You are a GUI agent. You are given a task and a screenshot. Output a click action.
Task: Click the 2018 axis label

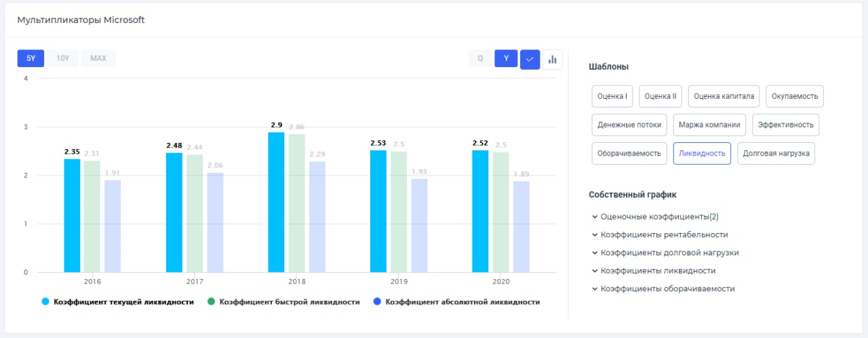click(x=296, y=280)
